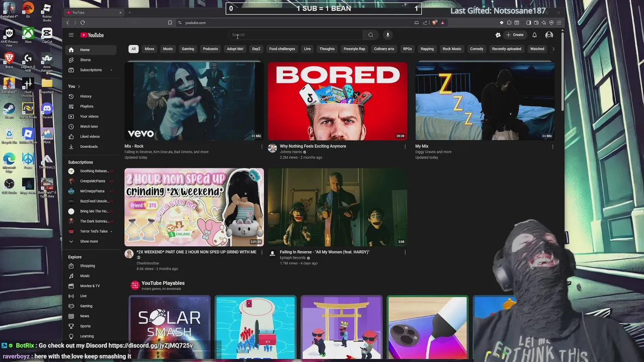Go back in browser history
Viewport: 644px width, 362px height.
[67, 23]
